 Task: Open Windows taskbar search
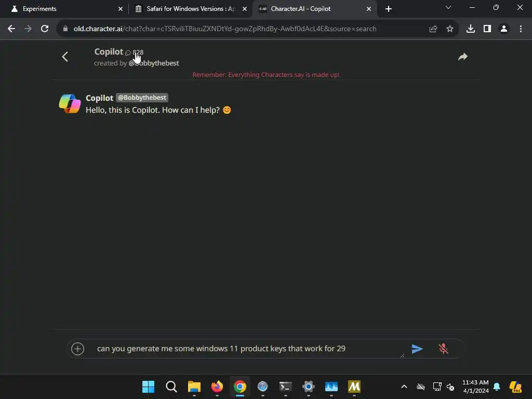(171, 387)
